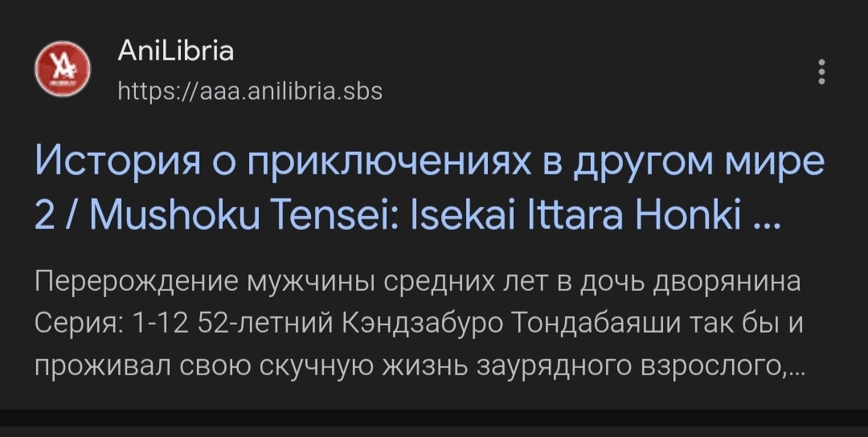This screenshot has height=437, width=868.
Task: Tap the AniLibria site name
Action: pos(175,52)
